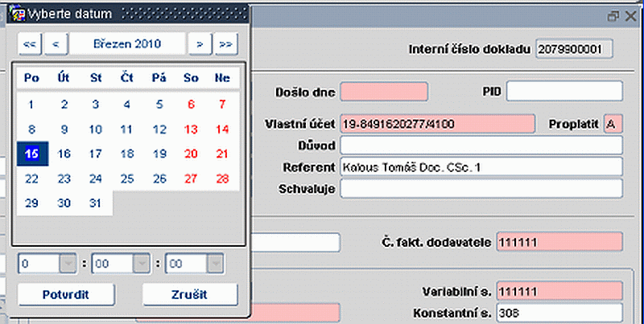Screen dimensions: 644x324
Task: Select Saturday 13 in calendar
Action: pyautogui.click(x=191, y=129)
